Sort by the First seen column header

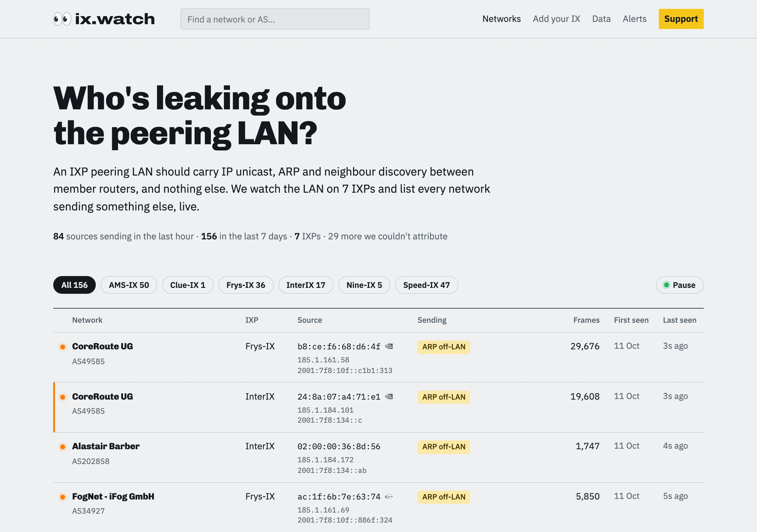(x=631, y=320)
